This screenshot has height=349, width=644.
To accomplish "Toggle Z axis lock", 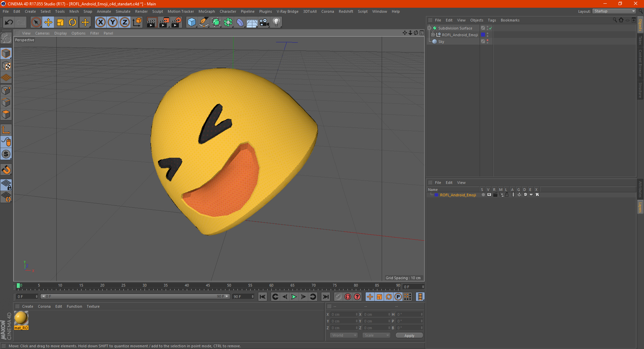I will point(125,22).
